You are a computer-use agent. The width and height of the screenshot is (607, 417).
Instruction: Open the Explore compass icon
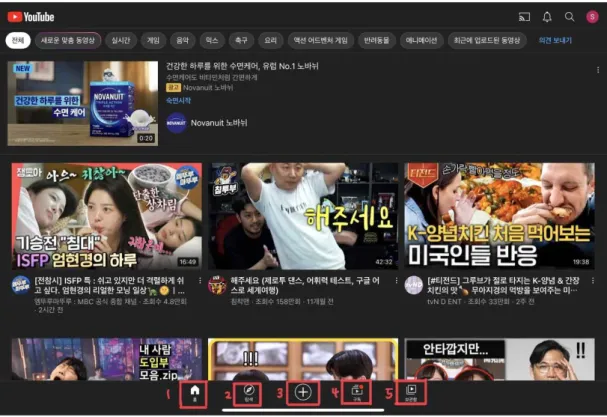point(249,393)
